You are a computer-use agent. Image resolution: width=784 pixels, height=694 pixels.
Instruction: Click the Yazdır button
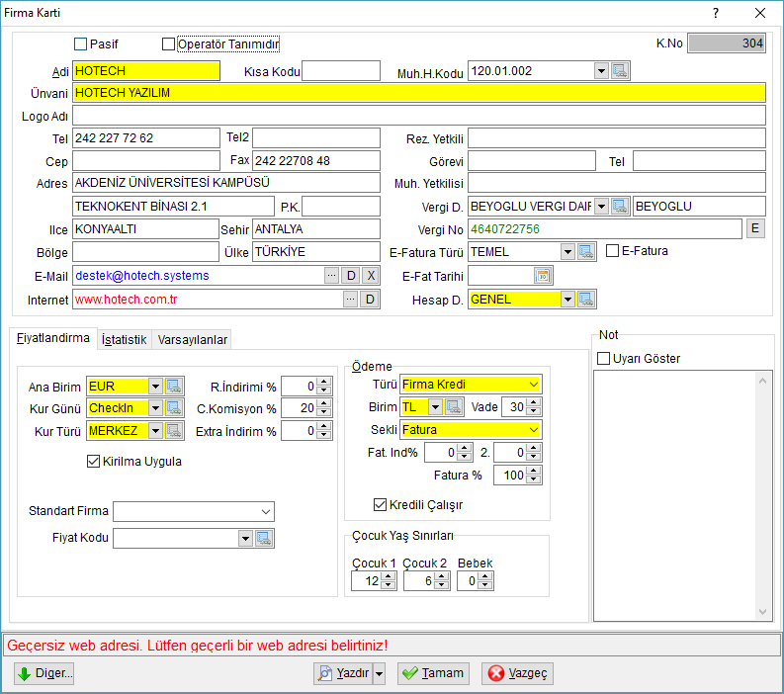pyautogui.click(x=344, y=673)
